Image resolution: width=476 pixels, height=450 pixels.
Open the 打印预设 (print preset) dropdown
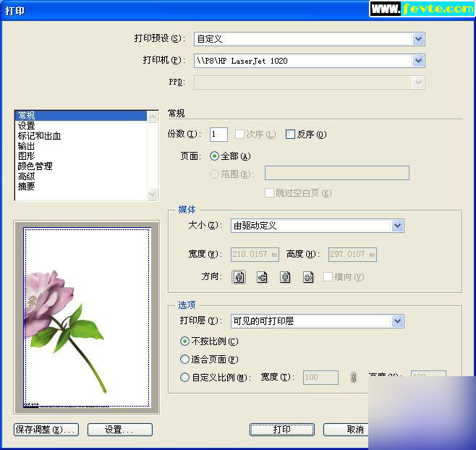418,39
